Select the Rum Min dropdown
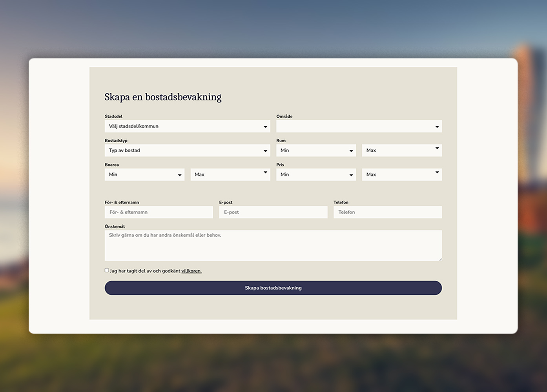 pos(316,151)
